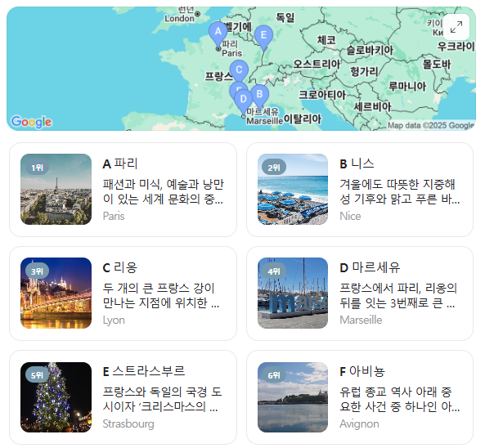Select the 'Map data ©2025 Google' attribution
The width and height of the screenshot is (485, 448).
click(x=431, y=125)
